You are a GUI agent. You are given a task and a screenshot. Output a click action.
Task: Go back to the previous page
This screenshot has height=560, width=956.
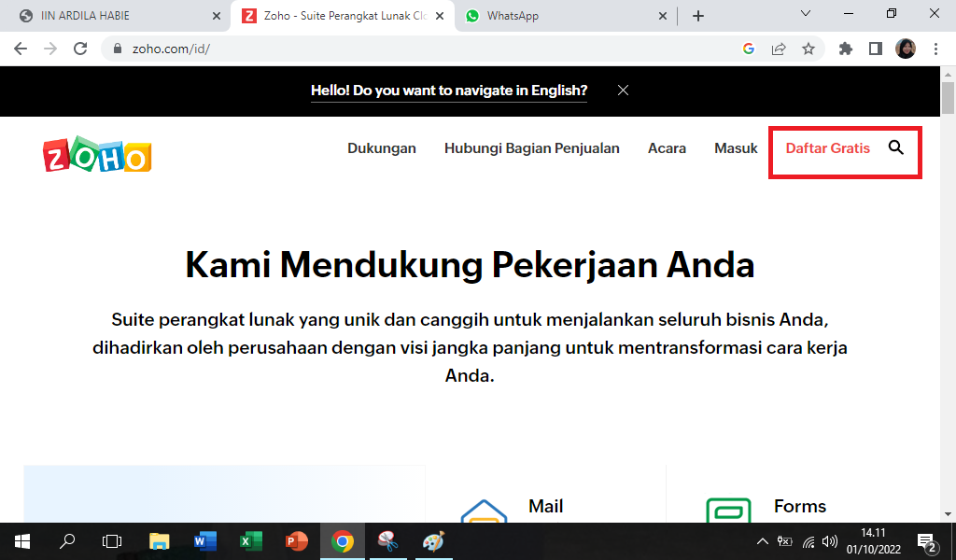[x=21, y=49]
